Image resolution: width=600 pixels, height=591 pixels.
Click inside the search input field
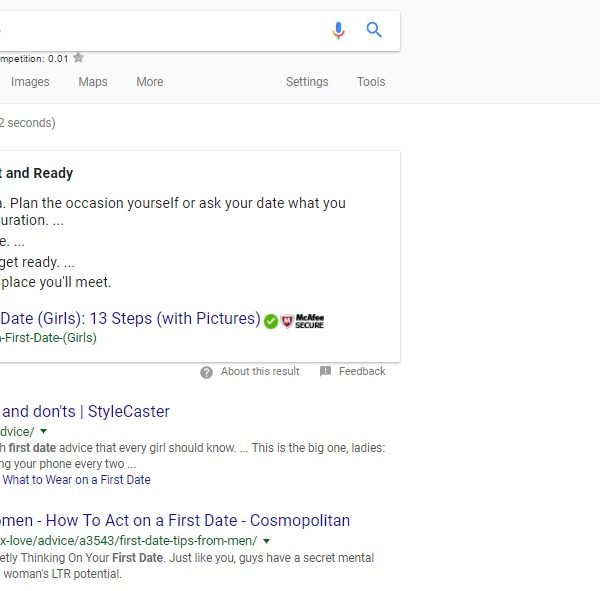point(161,31)
